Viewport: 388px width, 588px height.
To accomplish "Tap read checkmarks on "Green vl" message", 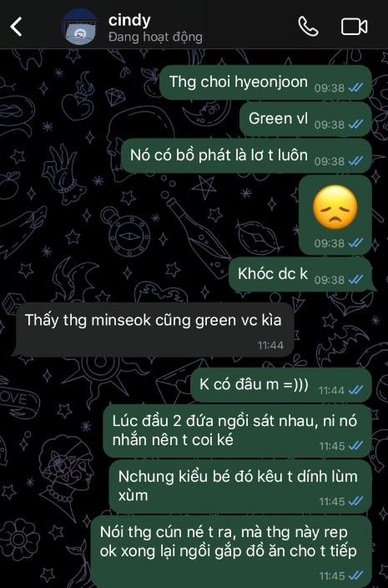I will [x=355, y=124].
